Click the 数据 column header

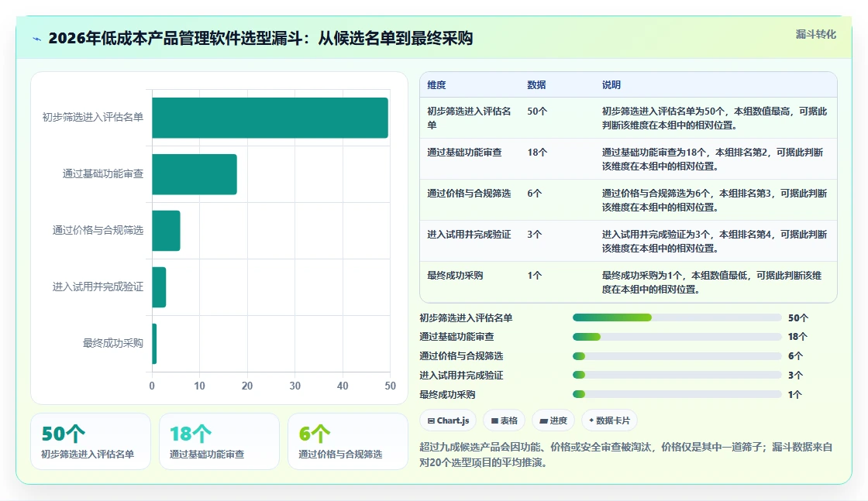pyautogui.click(x=536, y=84)
